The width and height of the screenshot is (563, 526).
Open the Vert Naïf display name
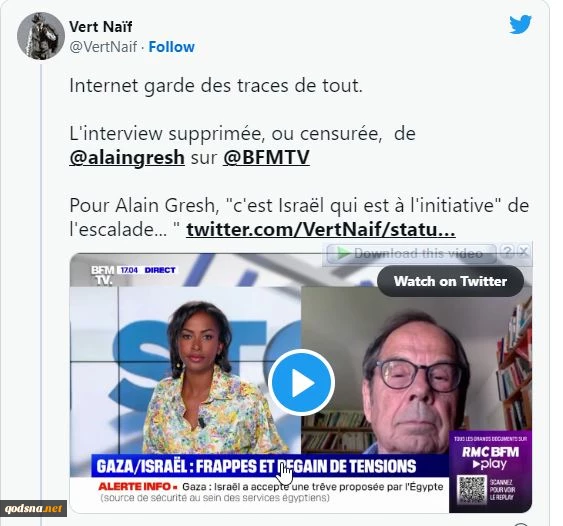tap(101, 27)
